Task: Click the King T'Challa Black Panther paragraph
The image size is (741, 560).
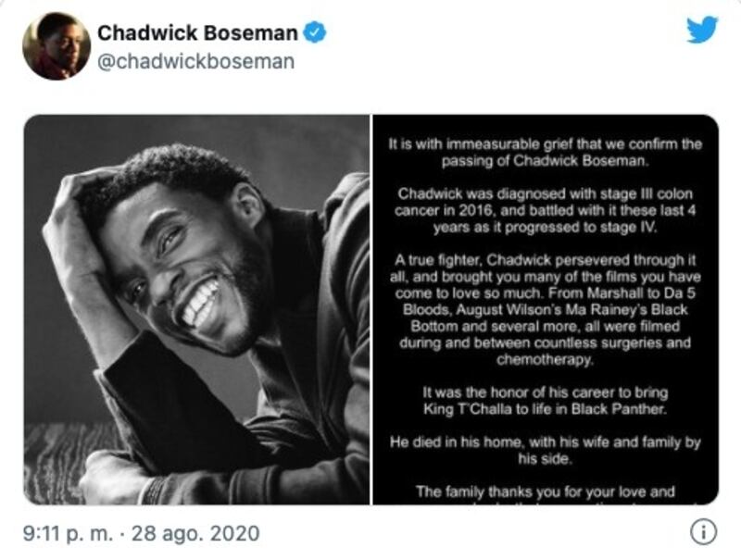Action: 545,399
